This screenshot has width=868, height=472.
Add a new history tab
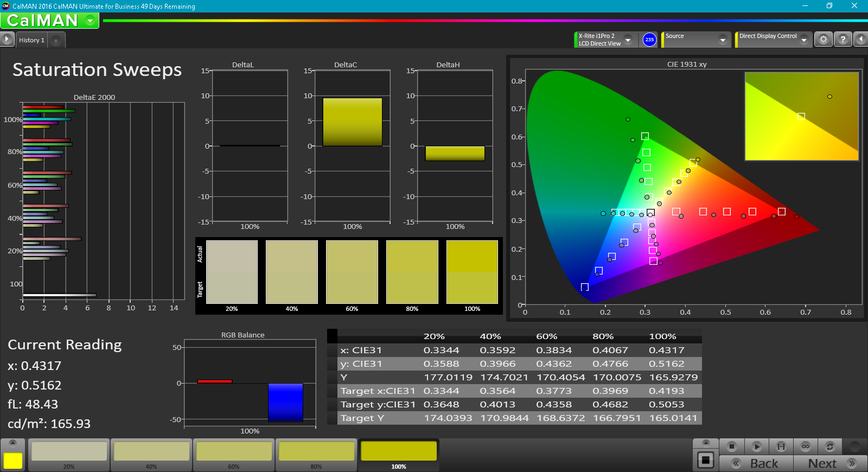[56, 40]
